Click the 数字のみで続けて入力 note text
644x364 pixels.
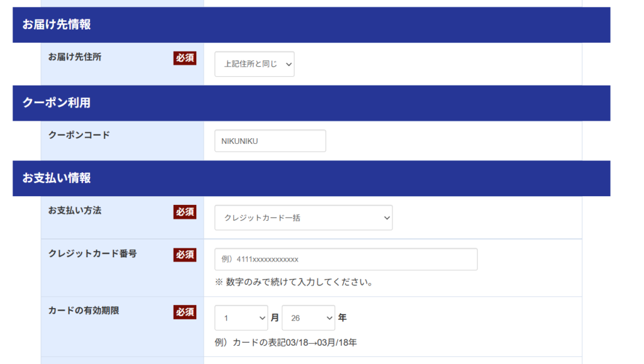[x=294, y=282]
